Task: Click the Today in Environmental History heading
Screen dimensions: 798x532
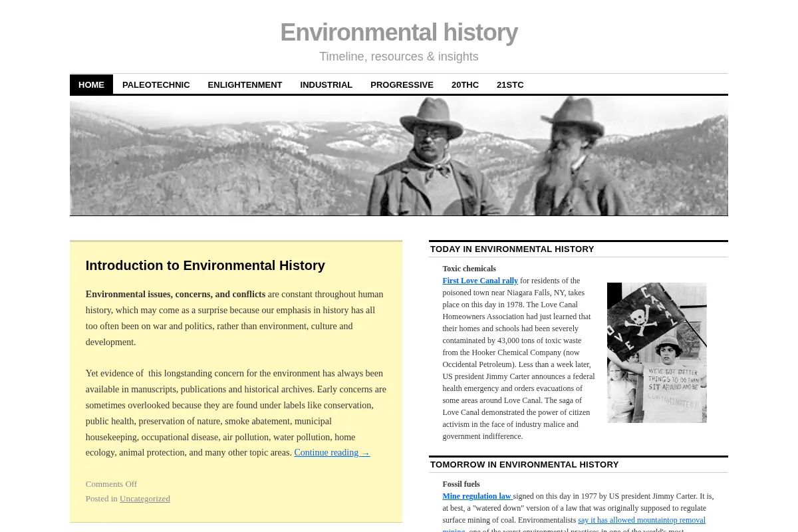Action: [x=512, y=249]
